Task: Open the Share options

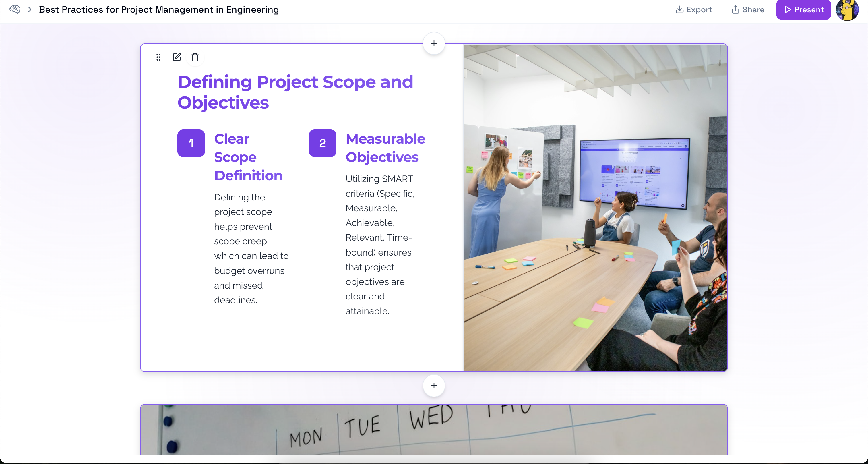Action: 748,9
